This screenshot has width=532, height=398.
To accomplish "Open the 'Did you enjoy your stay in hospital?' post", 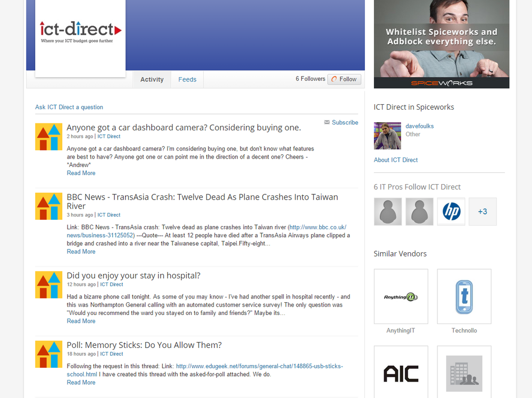I will pos(134,276).
